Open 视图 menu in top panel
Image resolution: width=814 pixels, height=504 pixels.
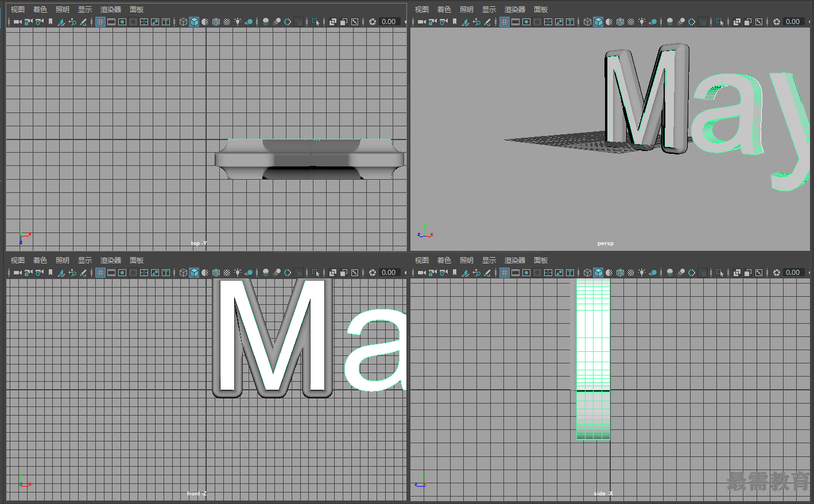[x=18, y=10]
